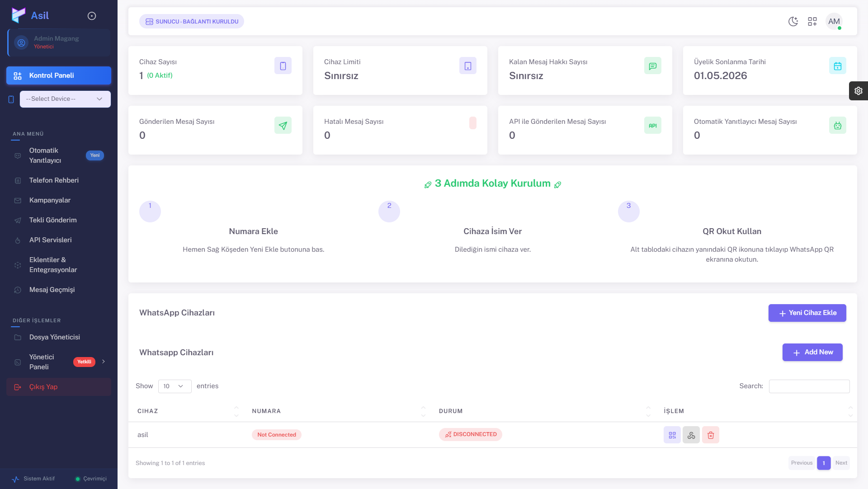Click the Çevrimiçi online indicator

pyautogui.click(x=91, y=479)
